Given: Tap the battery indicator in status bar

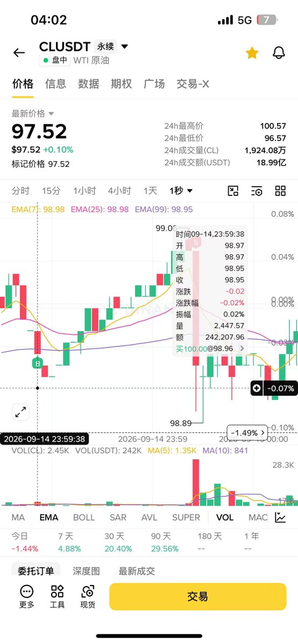Looking at the screenshot, I should tap(268, 20).
